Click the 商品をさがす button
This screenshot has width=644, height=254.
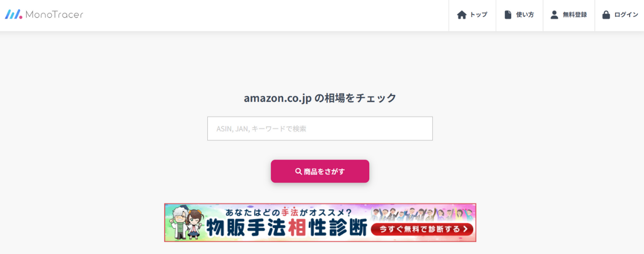(x=320, y=172)
